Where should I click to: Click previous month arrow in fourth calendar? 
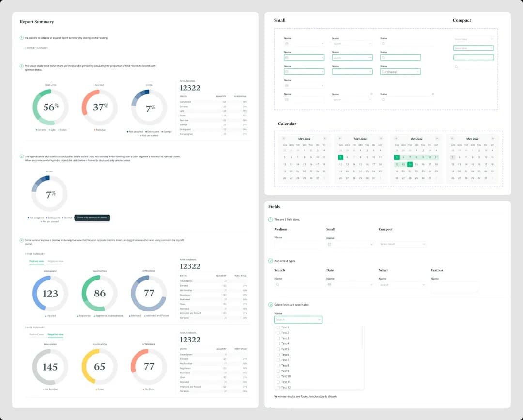point(453,139)
